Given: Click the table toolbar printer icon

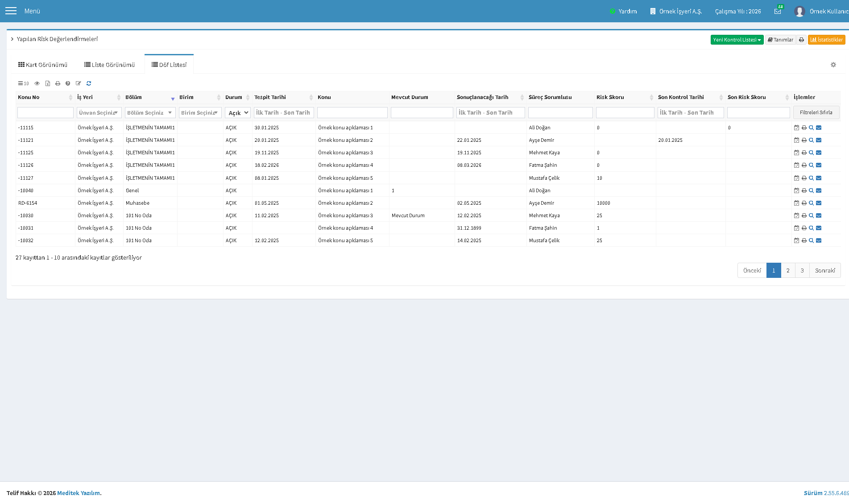Looking at the screenshot, I should (x=58, y=83).
